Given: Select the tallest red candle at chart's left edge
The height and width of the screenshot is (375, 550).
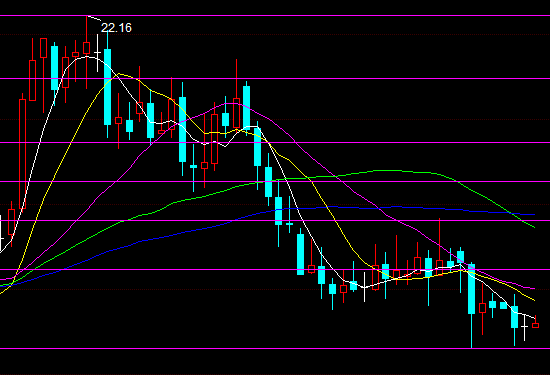Looking at the screenshot, I should point(22,154).
